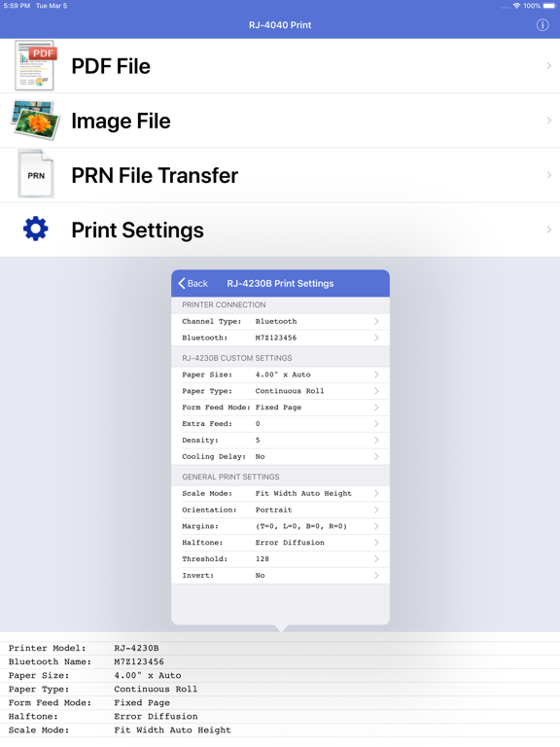Viewport: 560px width, 747px height.
Task: Open the Bluetooth device chevron in popover
Action: coord(376,338)
